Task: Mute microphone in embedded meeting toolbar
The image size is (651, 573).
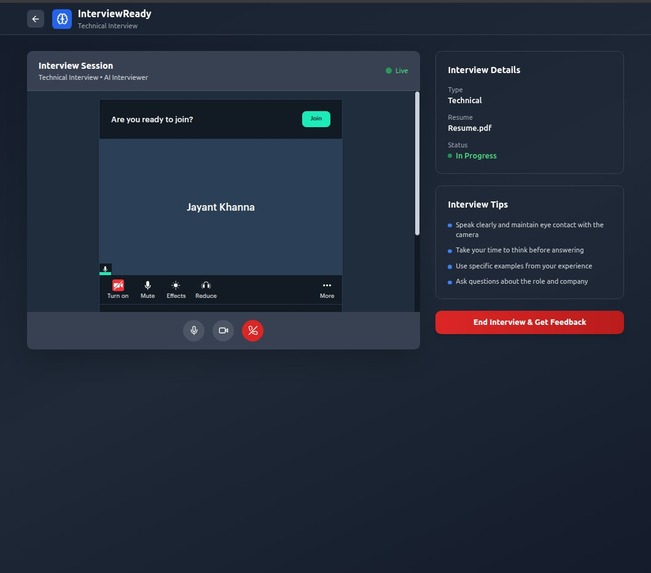Action: [x=147, y=289]
